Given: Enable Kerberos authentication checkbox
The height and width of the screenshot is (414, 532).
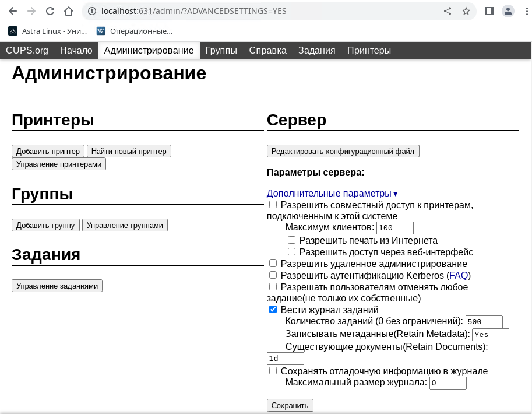Looking at the screenshot, I should (x=273, y=275).
